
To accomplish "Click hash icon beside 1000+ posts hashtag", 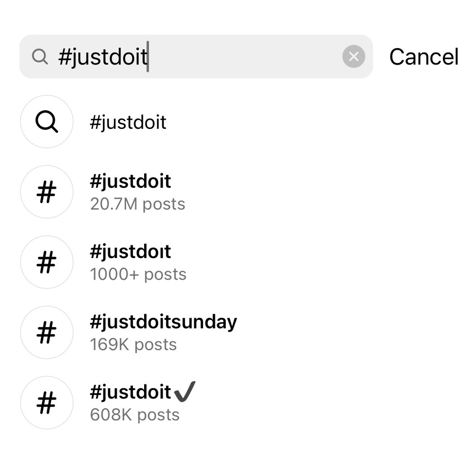I will 47,262.
